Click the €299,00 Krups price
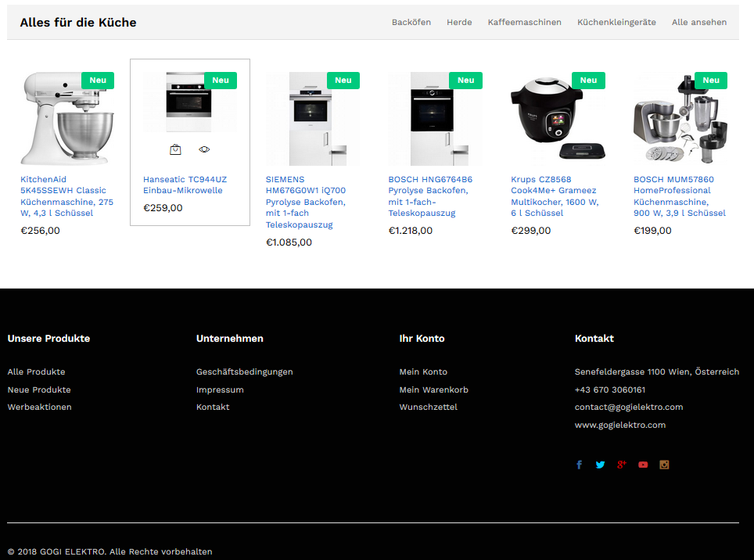 coord(530,230)
